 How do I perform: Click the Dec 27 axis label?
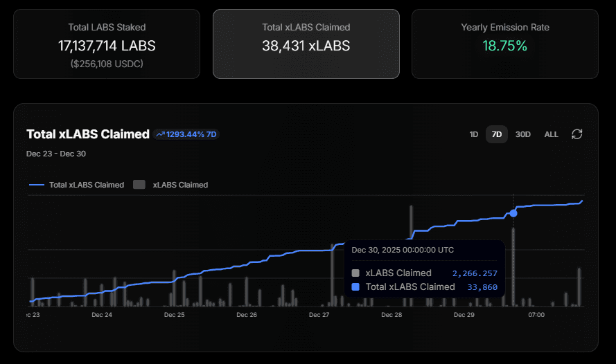coord(319,315)
